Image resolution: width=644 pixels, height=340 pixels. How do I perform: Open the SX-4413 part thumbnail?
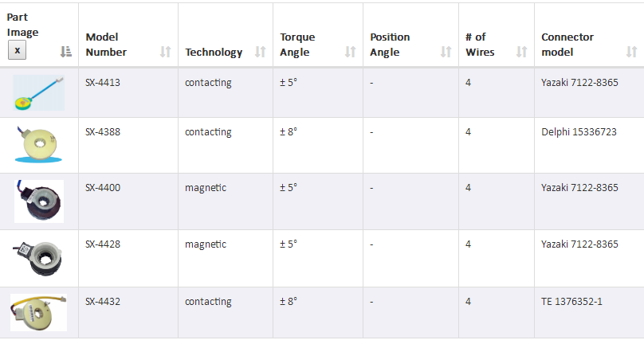pyautogui.click(x=38, y=92)
